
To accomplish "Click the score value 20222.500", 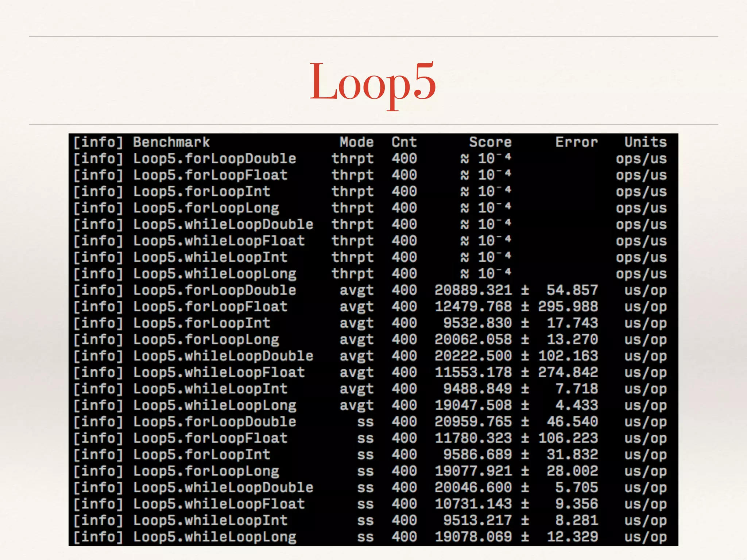I will click(473, 356).
